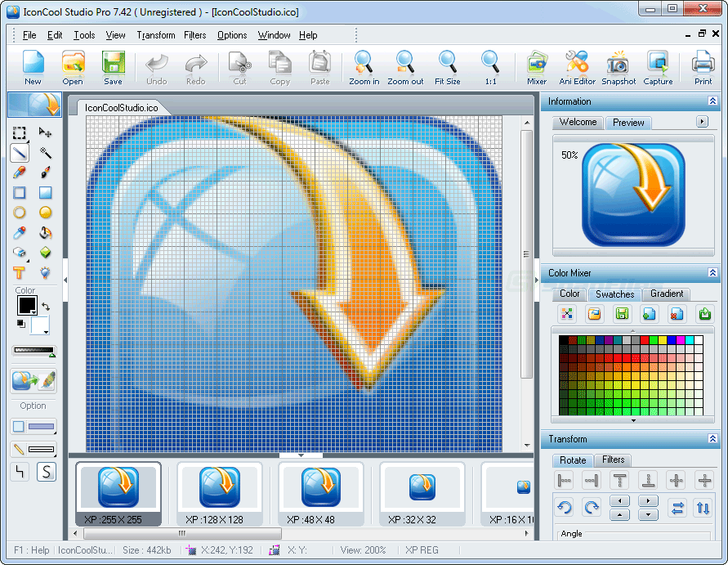Rotate the icon counterclockwise in Transform panel
Image resolution: width=728 pixels, height=565 pixels.
coord(564,507)
